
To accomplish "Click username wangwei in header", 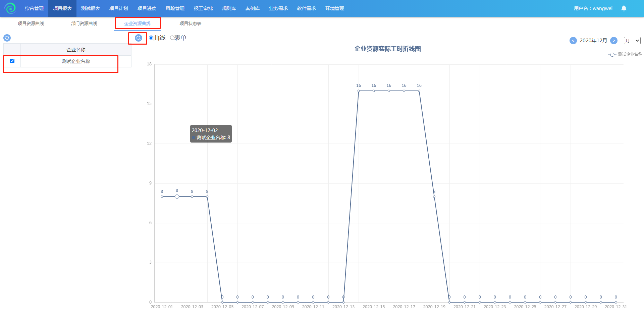I will (593, 8).
